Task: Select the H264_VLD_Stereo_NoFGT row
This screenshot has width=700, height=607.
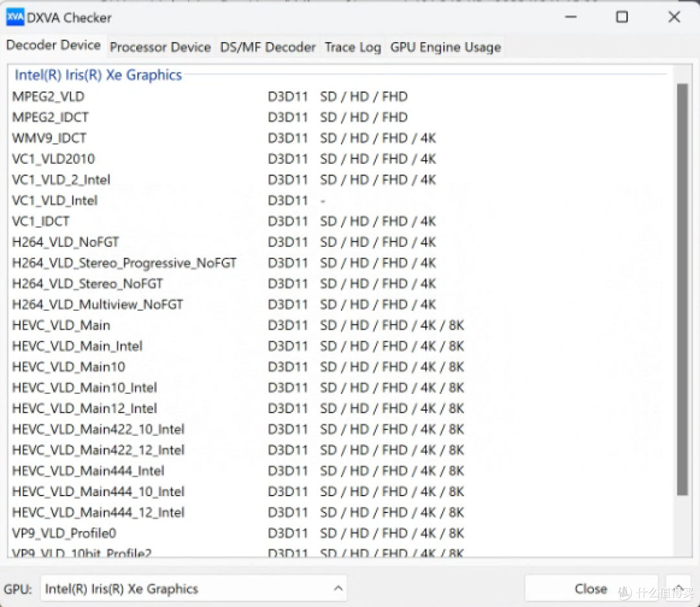Action: [x=340, y=283]
